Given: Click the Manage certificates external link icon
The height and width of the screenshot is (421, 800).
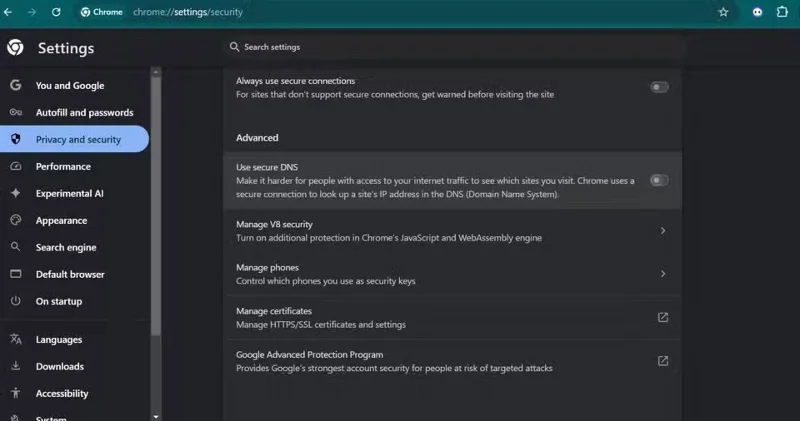Looking at the screenshot, I should [x=663, y=317].
